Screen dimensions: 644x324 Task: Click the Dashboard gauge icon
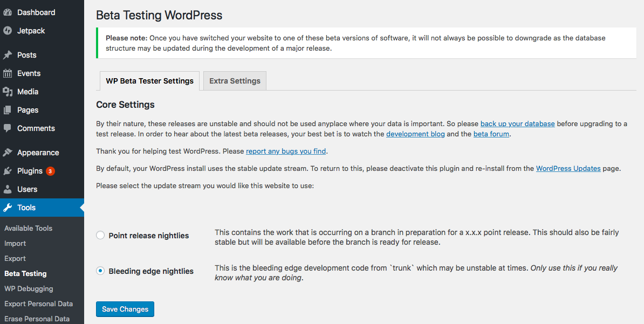point(8,13)
